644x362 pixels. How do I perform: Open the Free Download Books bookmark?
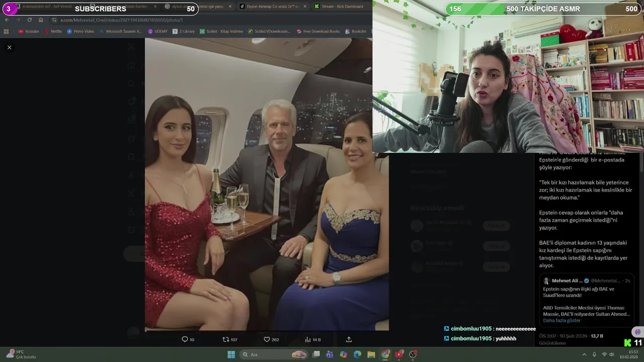[318, 31]
